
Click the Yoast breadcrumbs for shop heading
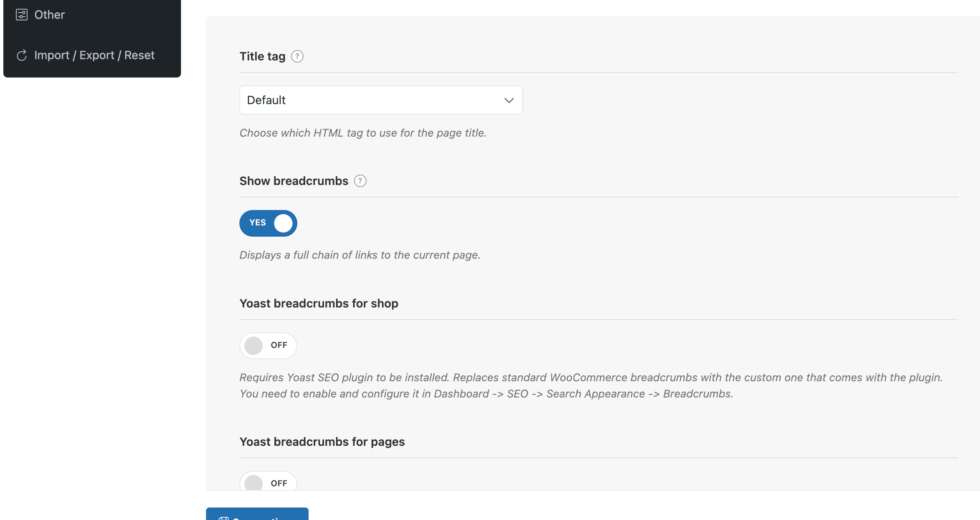(x=319, y=303)
